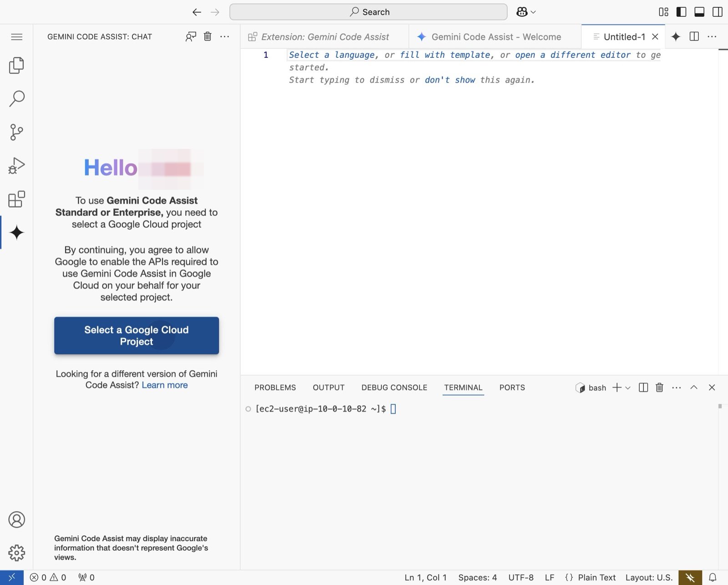Start a new Gemini chat session
Image resolution: width=728 pixels, height=585 pixels.
[191, 36]
